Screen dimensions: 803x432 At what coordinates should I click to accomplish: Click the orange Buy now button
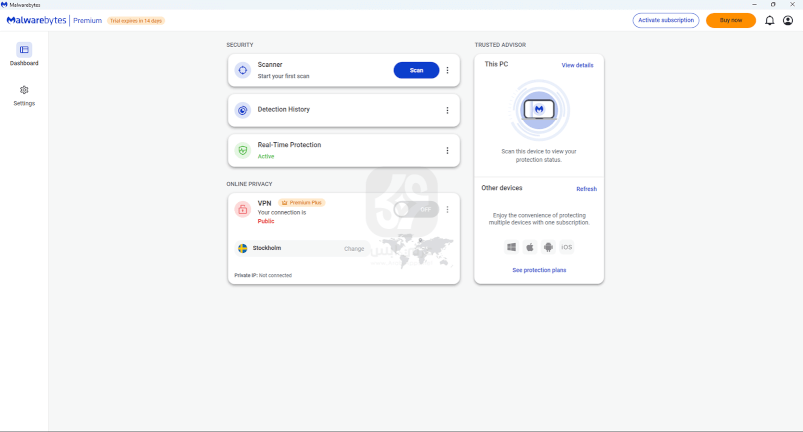click(x=731, y=20)
